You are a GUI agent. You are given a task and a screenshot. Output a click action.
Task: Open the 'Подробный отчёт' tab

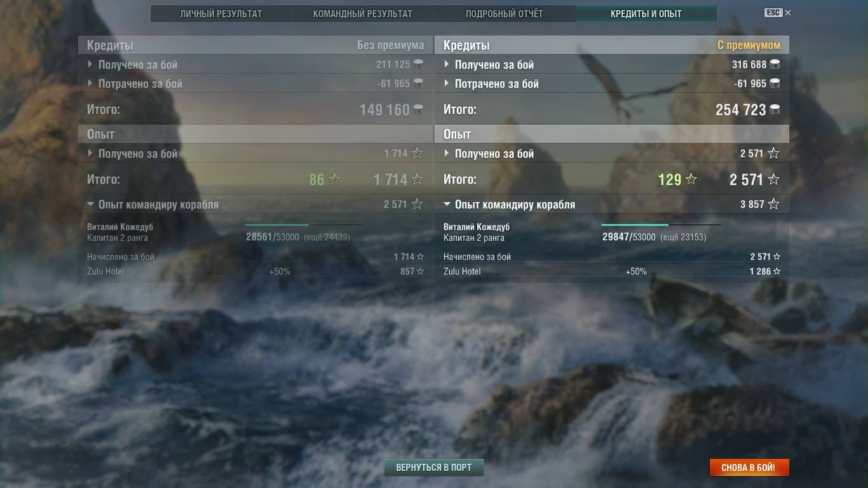(x=505, y=13)
